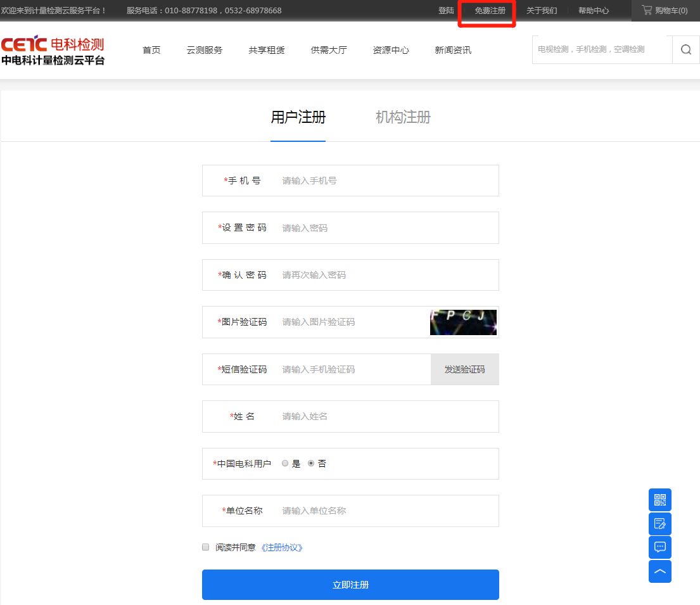This screenshot has height=605, width=700.
Task: Select 否 for 中国电科用户
Action: pos(311,464)
